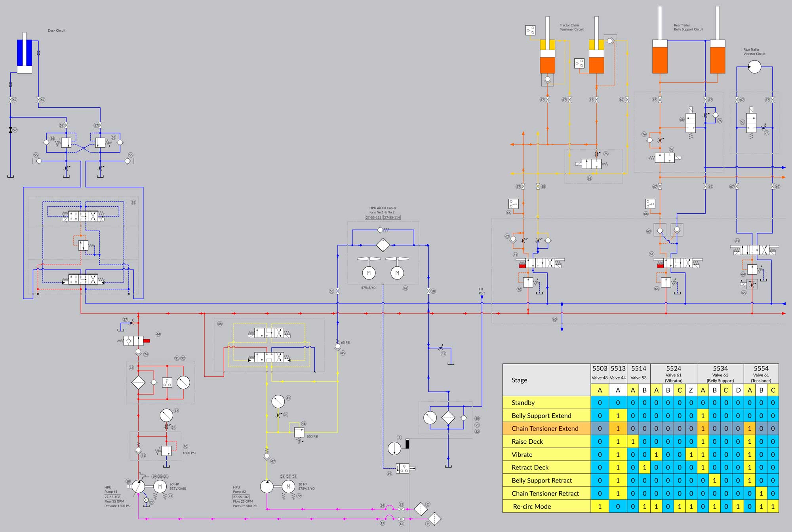Click the 5524 Valve 61 (Vibrator) header
The image size is (792, 532).
(674, 374)
